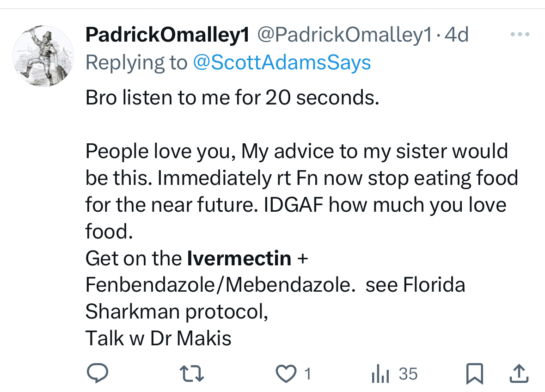Click the "Bro listen to me" opening line
The height and width of the screenshot is (392, 545).
click(232, 99)
